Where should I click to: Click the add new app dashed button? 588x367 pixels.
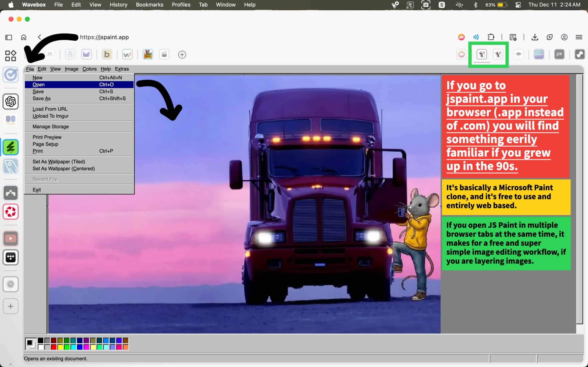pos(11,306)
